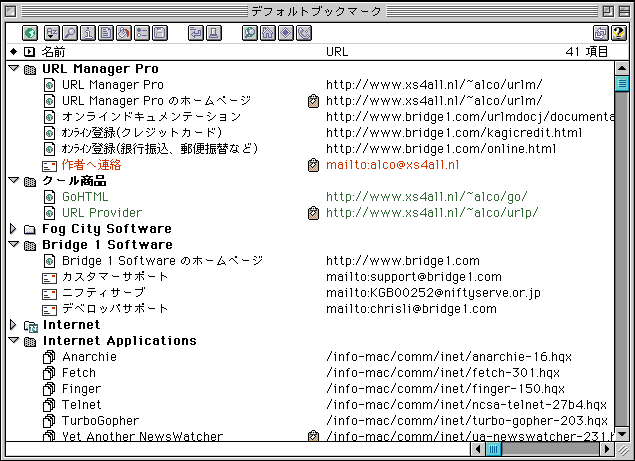The height and width of the screenshot is (461, 635).
Task: Open the A-Z sort toolbar button
Action: (x=52, y=33)
